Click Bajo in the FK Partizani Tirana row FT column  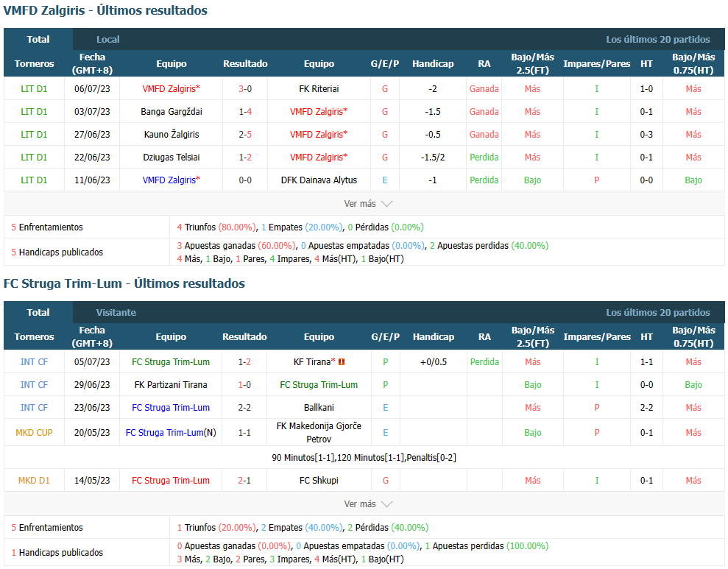coord(532,384)
